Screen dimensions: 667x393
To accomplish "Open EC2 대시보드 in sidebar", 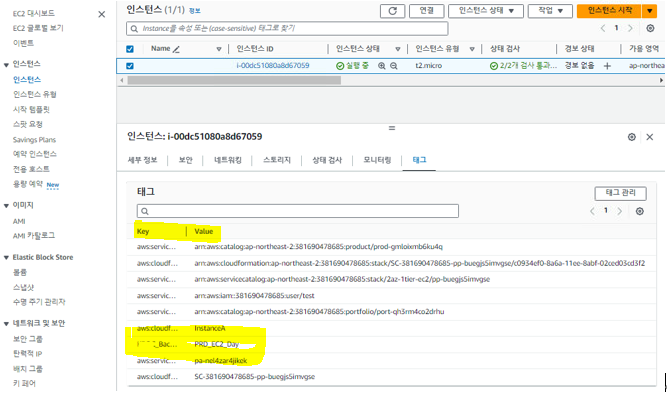I will pyautogui.click(x=34, y=14).
